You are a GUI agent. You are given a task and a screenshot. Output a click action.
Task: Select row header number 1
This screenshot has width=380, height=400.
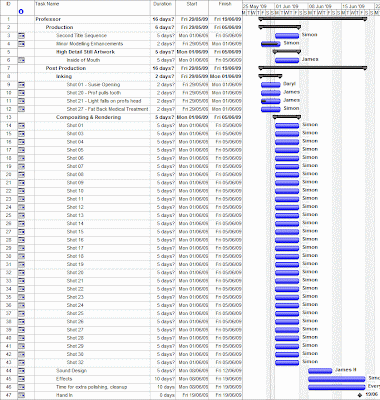(9, 19)
